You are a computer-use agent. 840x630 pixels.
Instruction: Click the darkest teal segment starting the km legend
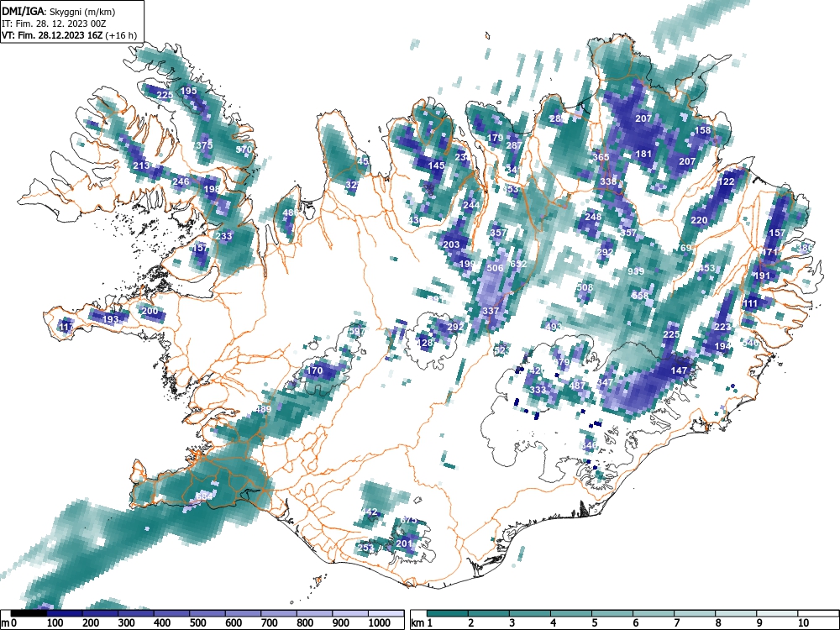pyautogui.click(x=448, y=613)
